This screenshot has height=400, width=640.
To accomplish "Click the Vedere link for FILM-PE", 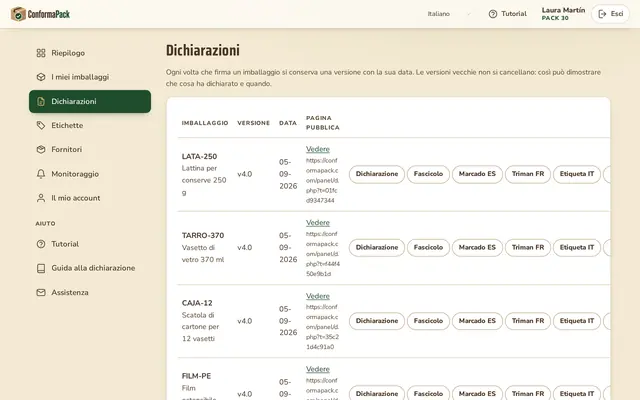I will coord(318,369).
